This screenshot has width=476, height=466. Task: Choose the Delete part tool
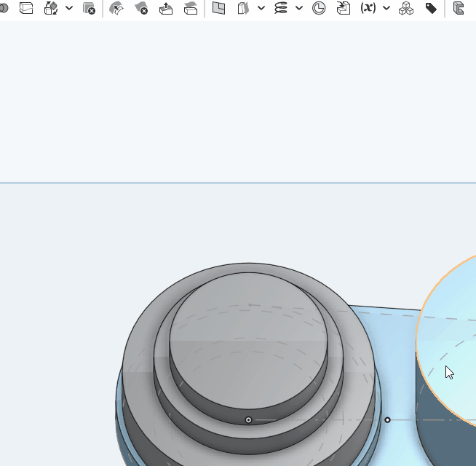pyautogui.click(x=89, y=9)
